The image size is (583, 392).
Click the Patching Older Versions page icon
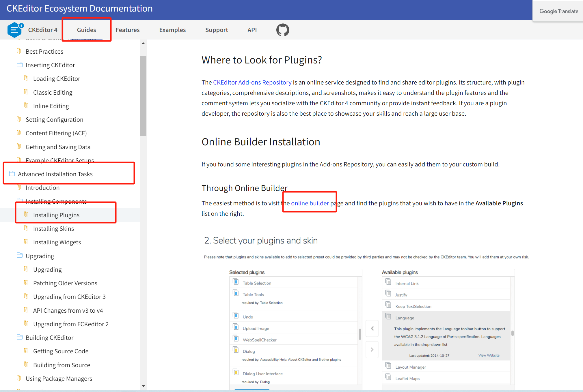click(26, 283)
